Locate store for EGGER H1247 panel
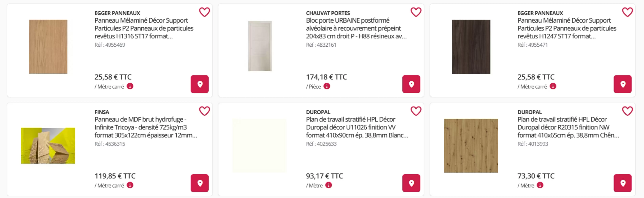Viewport: 644px width, 198px height. click(x=623, y=84)
